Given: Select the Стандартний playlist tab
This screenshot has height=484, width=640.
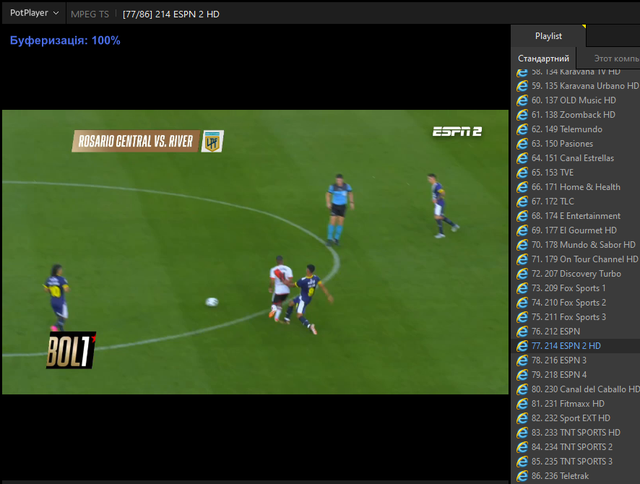Looking at the screenshot, I should 543,58.
